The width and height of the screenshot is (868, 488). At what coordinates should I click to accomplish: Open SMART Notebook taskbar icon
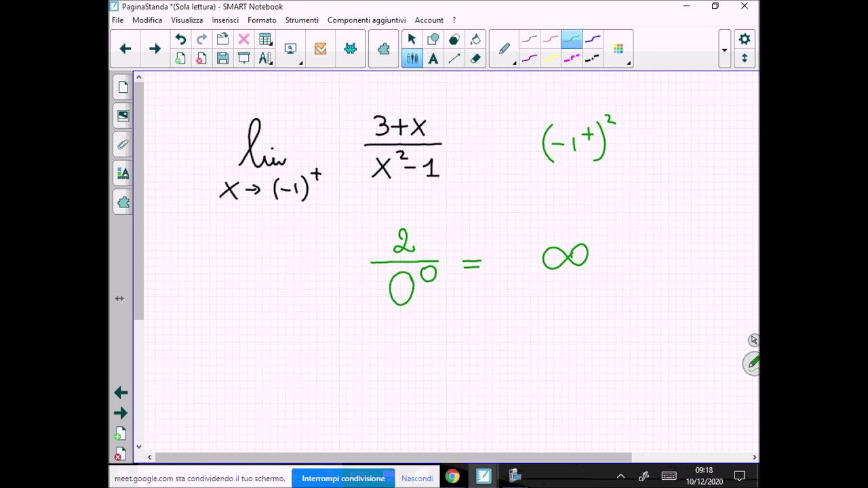tap(484, 476)
